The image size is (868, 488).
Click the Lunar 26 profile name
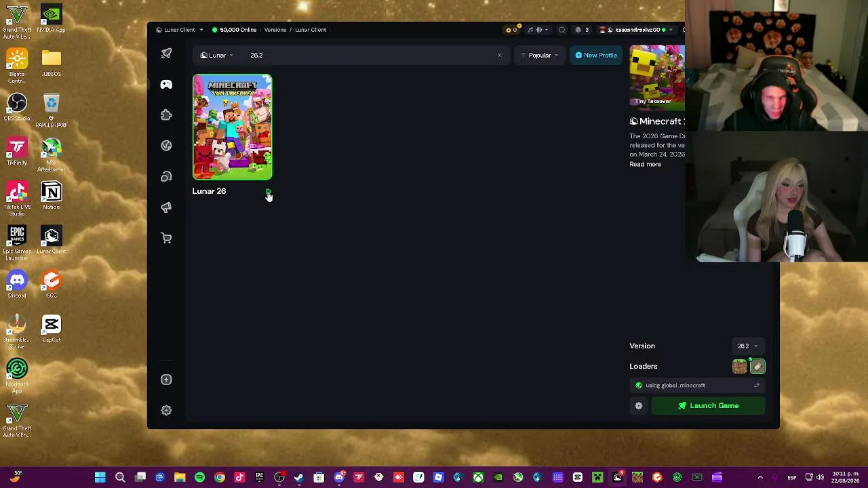(209, 191)
